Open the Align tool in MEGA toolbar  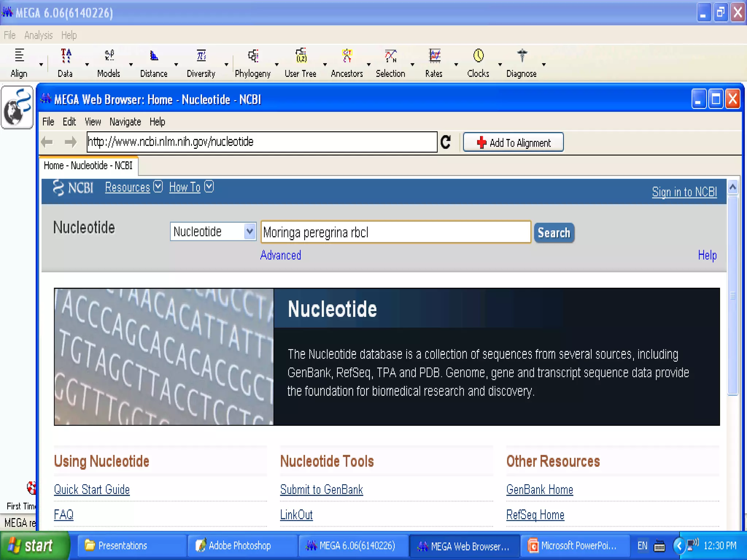tap(19, 63)
